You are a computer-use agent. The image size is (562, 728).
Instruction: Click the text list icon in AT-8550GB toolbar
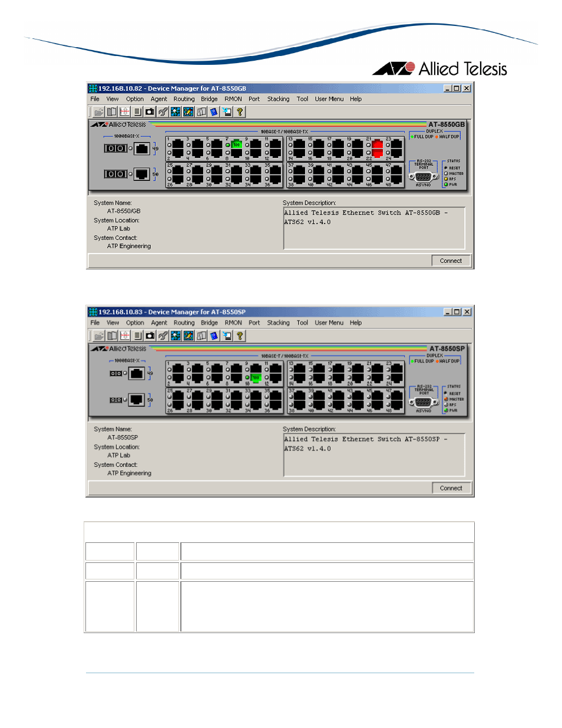point(137,111)
